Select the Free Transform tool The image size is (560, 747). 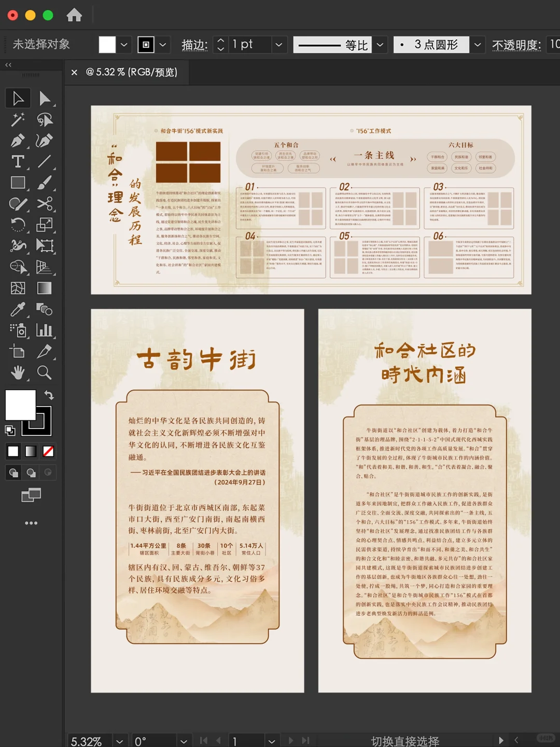pyautogui.click(x=45, y=246)
